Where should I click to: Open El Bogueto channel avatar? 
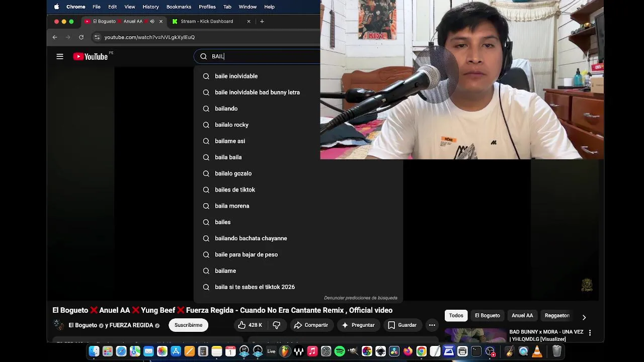(59, 325)
